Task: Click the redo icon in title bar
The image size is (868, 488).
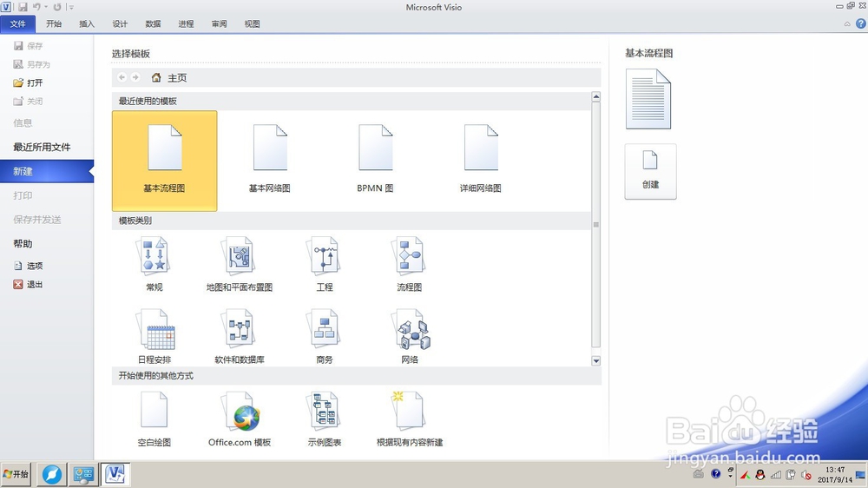Action: click(x=57, y=7)
